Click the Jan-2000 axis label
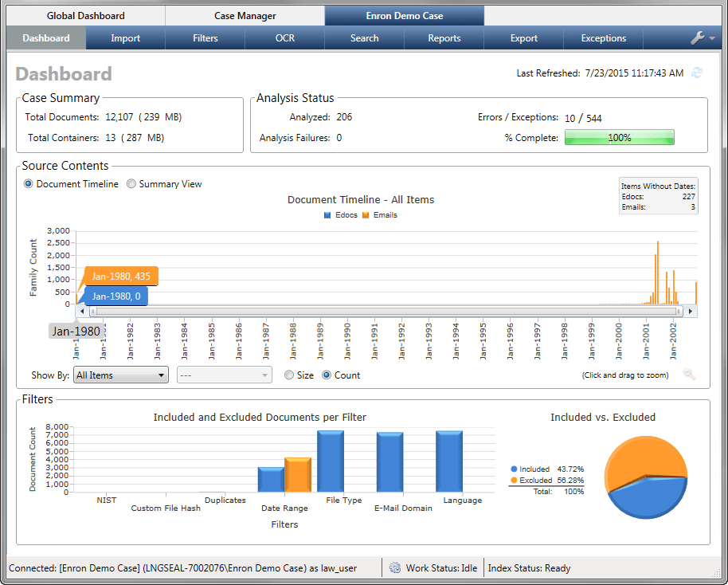Viewport: 728px width, 585px height. [618, 341]
